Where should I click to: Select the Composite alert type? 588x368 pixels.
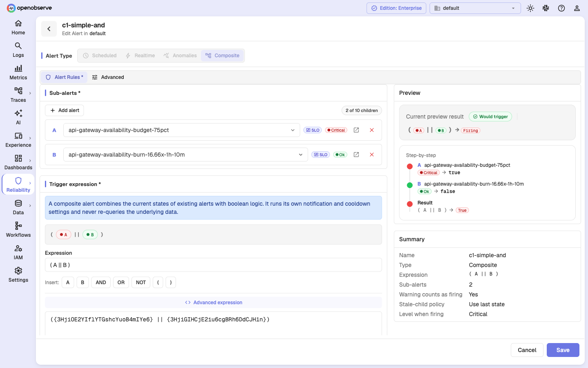click(x=223, y=56)
